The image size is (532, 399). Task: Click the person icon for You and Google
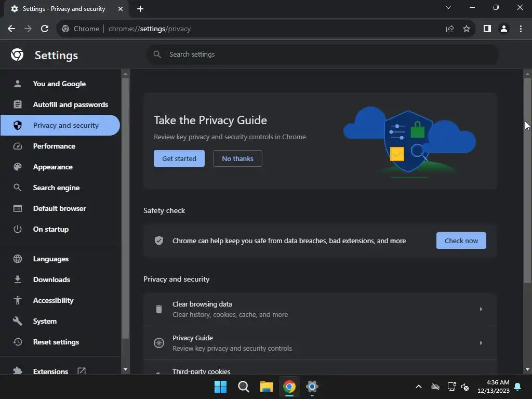[18, 84]
